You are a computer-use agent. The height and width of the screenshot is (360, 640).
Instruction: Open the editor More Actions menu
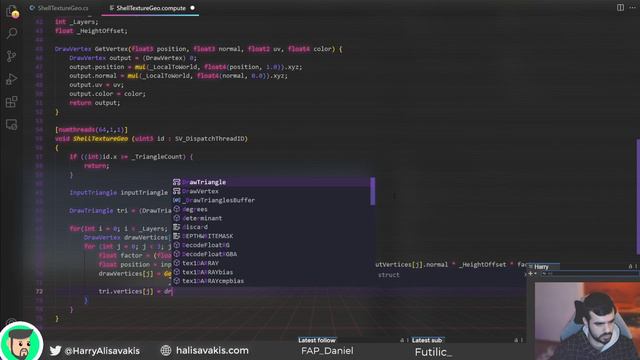(632, 7)
